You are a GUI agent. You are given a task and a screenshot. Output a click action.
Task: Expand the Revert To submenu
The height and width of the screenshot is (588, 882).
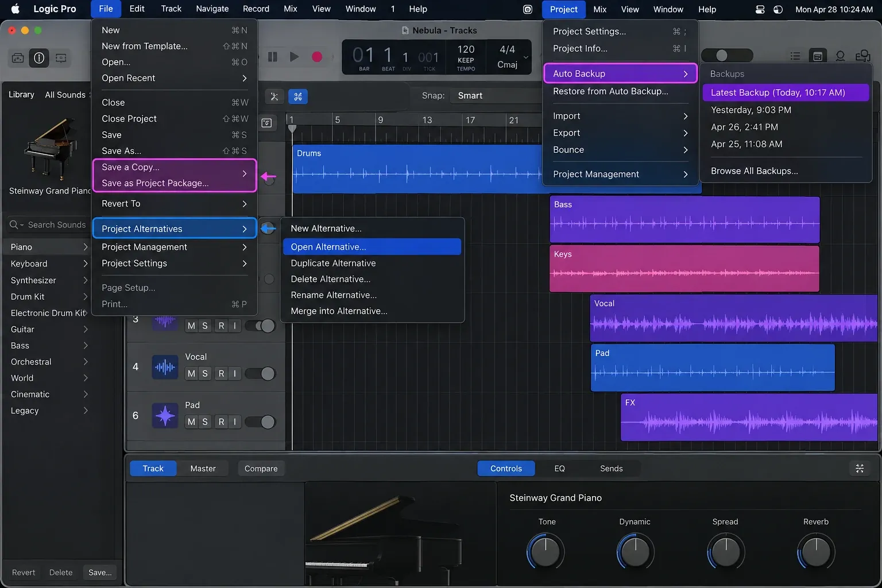pyautogui.click(x=174, y=204)
